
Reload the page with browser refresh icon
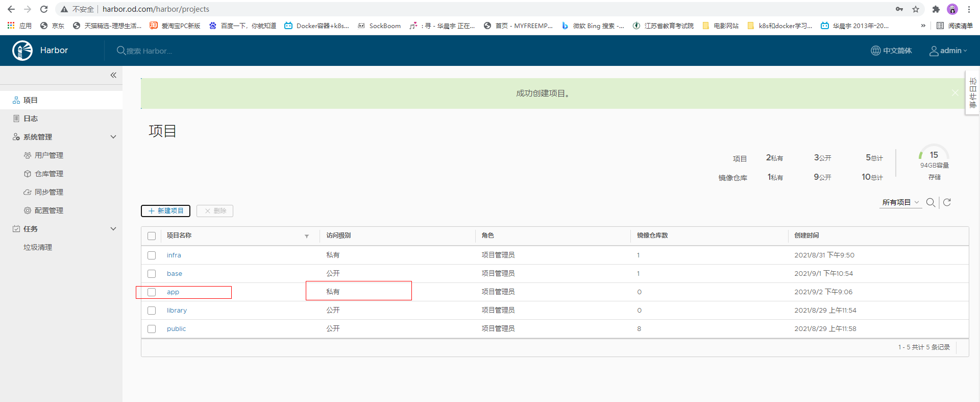[44, 9]
